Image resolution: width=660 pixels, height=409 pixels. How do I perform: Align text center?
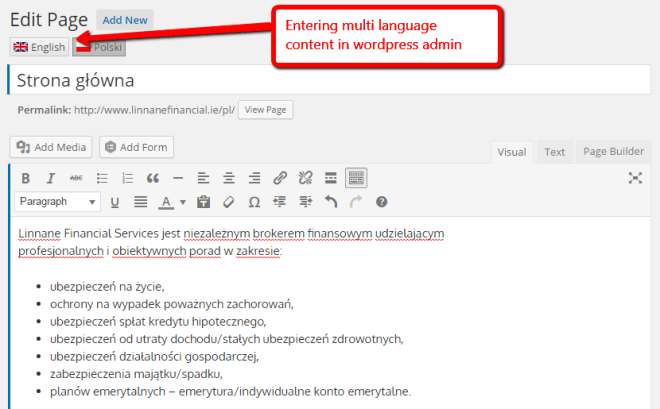(229, 178)
